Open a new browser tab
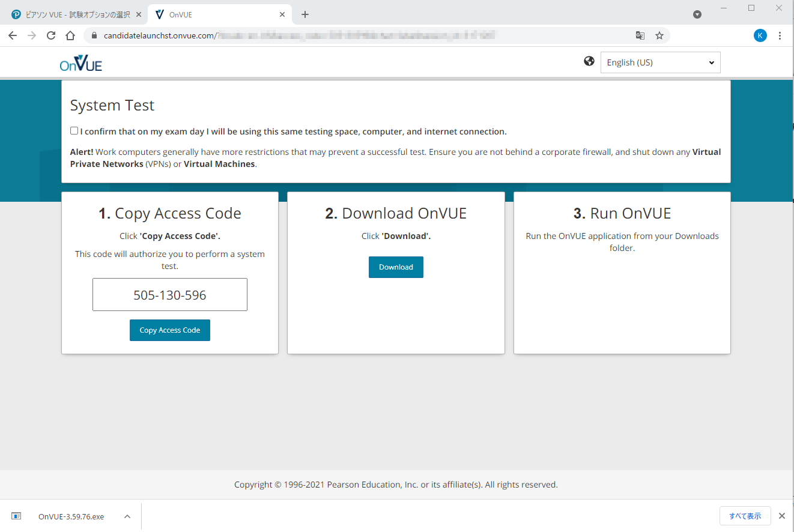Viewport: 794px width, 532px height. (x=305, y=14)
